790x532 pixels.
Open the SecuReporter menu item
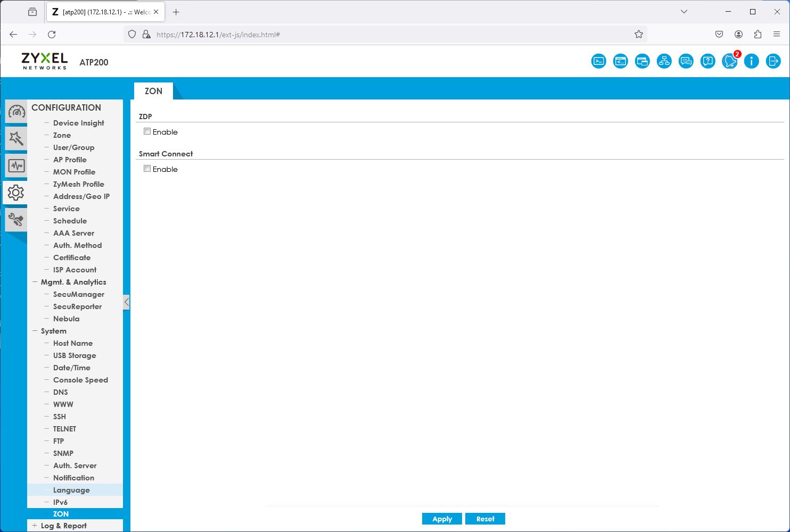78,306
